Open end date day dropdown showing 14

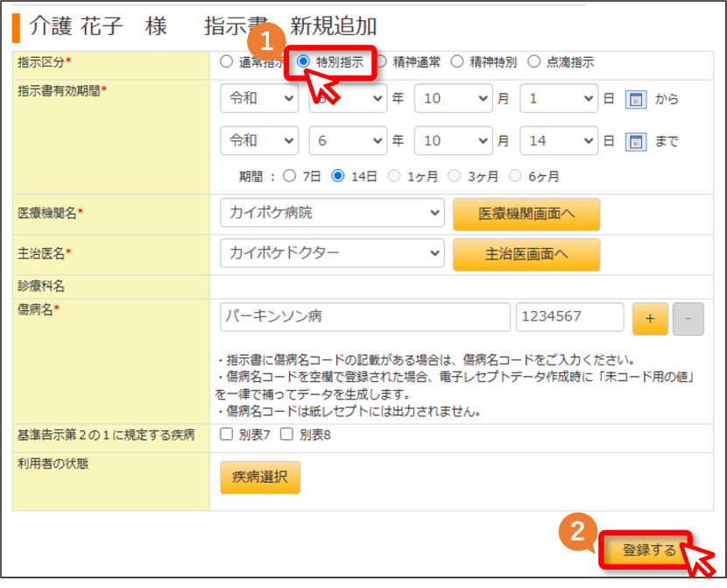pos(559,140)
